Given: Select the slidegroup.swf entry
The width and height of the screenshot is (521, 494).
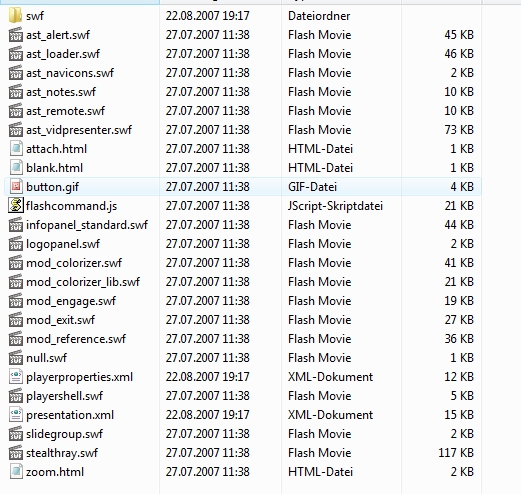Looking at the screenshot, I should tap(65, 434).
